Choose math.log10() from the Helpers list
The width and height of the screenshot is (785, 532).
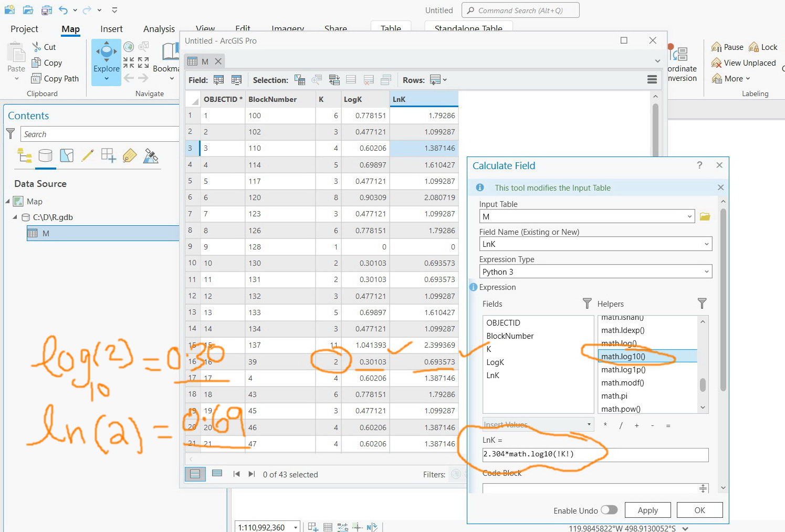pyautogui.click(x=625, y=356)
